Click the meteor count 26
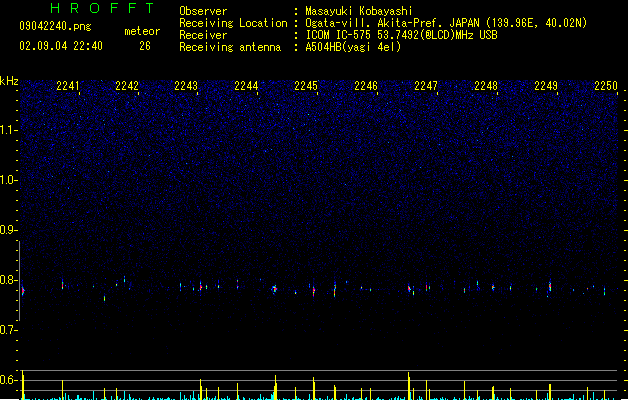Image resolution: width=629 pixels, height=400 pixels. [x=145, y=46]
